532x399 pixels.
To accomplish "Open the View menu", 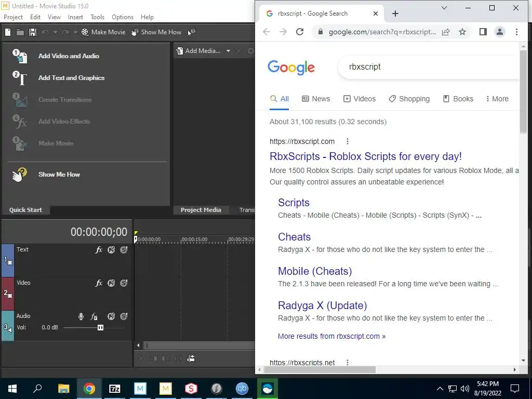I will click(x=54, y=17).
